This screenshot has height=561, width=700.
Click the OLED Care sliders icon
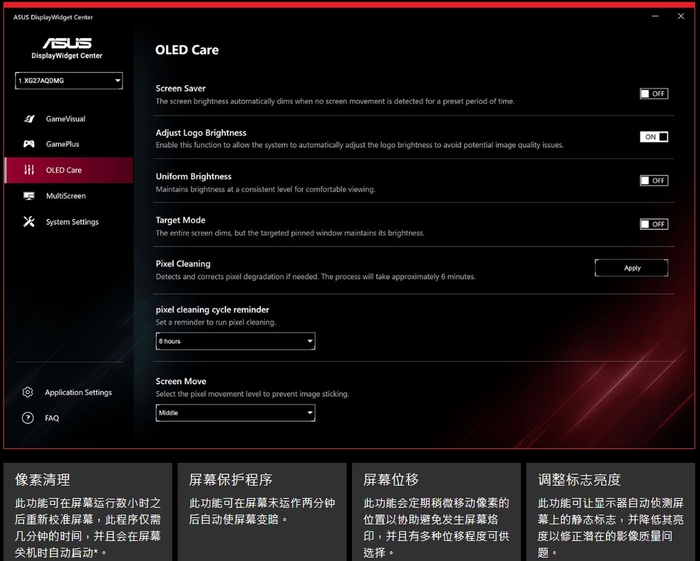coord(29,170)
